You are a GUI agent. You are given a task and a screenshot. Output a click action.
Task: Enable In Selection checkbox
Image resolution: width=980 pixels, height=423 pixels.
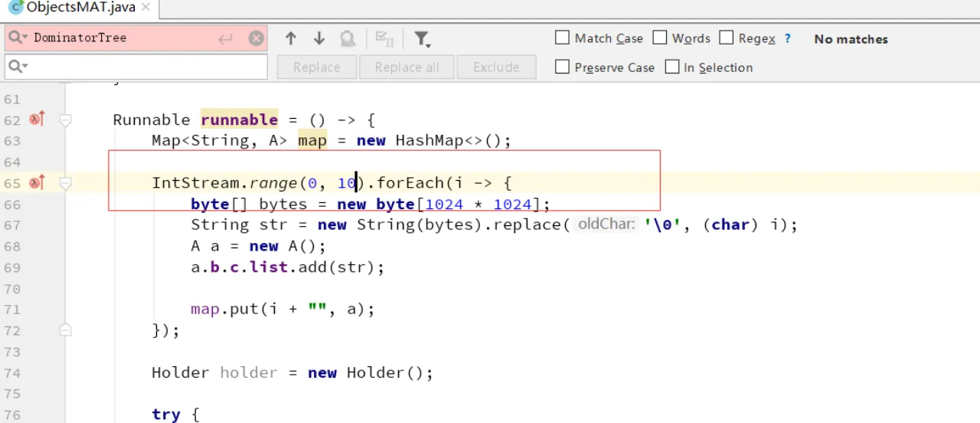tap(672, 67)
